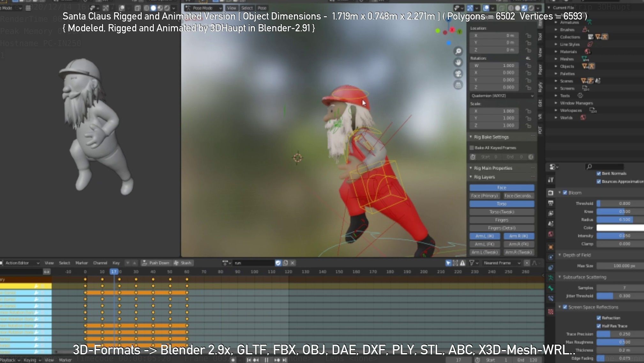
Task: Toggle the Fingers rig layer button
Action: (502, 220)
